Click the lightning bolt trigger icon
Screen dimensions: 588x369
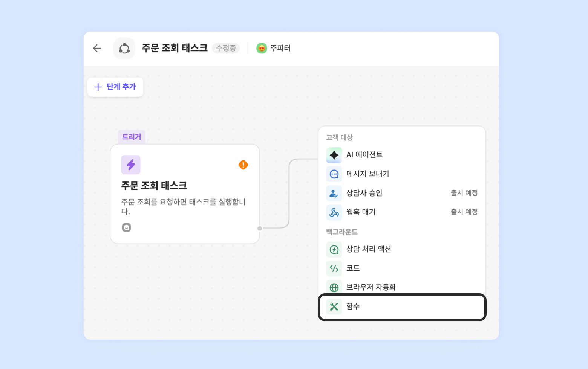click(x=131, y=165)
